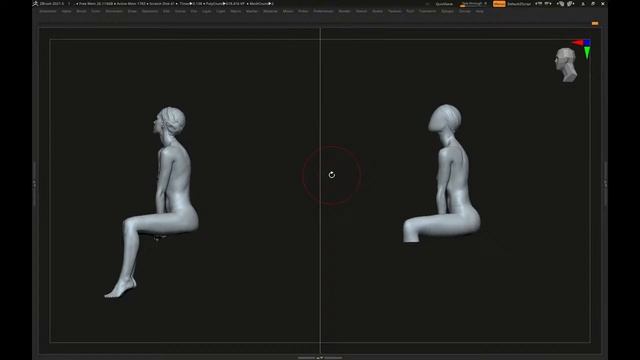Open the Brush menu
The width and height of the screenshot is (640, 360).
point(81,11)
